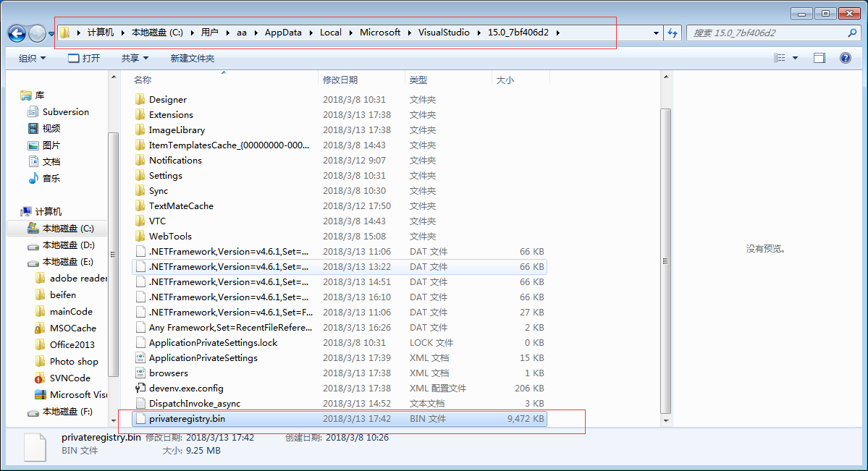The width and height of the screenshot is (868, 471).
Task: Expand the arrow after Microsoft in breadcrumb
Action: tap(410, 33)
